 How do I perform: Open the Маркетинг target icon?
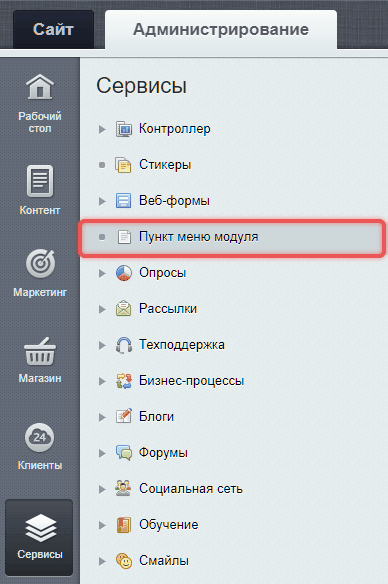pos(40,264)
